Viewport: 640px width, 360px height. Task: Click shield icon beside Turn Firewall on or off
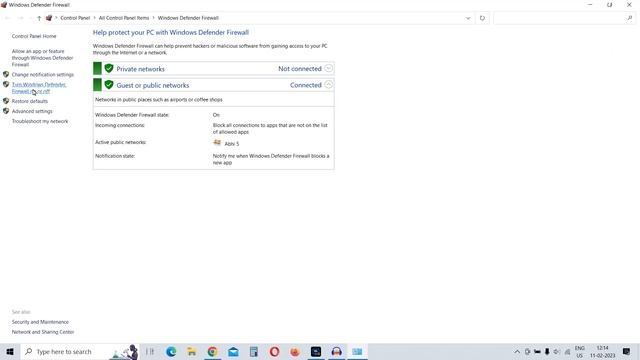tap(6, 84)
